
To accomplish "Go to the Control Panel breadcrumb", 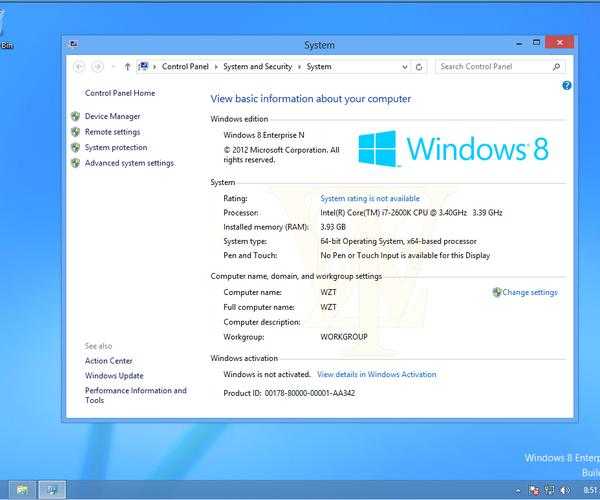I will 185,67.
